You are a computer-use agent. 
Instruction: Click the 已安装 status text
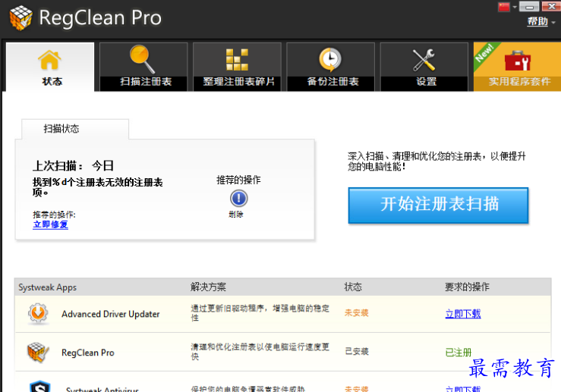pyautogui.click(x=356, y=351)
